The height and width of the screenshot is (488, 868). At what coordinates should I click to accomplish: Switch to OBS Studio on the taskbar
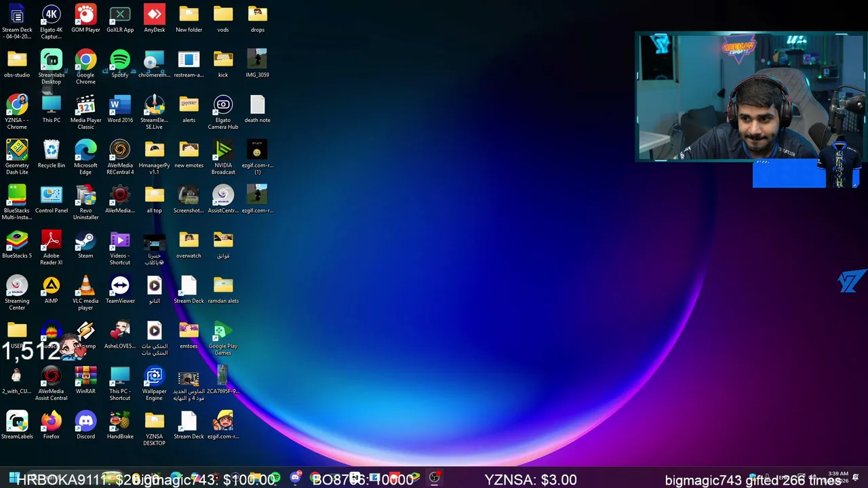[435, 478]
